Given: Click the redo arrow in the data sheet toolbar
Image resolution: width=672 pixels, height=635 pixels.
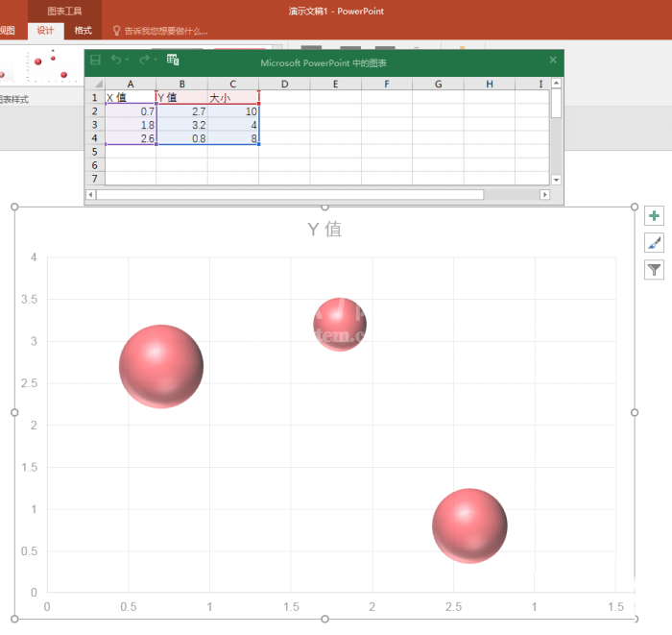Looking at the screenshot, I should pyautogui.click(x=144, y=60).
